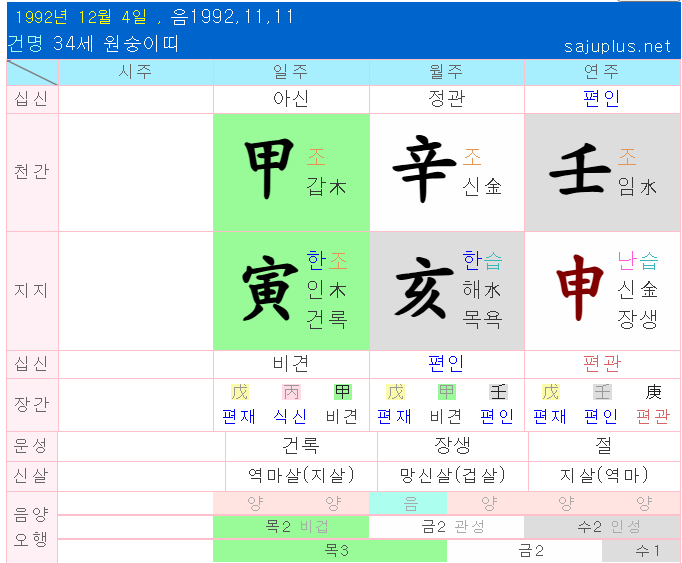Click the green 목2 비겁 bar
The height and width of the screenshot is (563, 682).
pyautogui.click(x=291, y=527)
